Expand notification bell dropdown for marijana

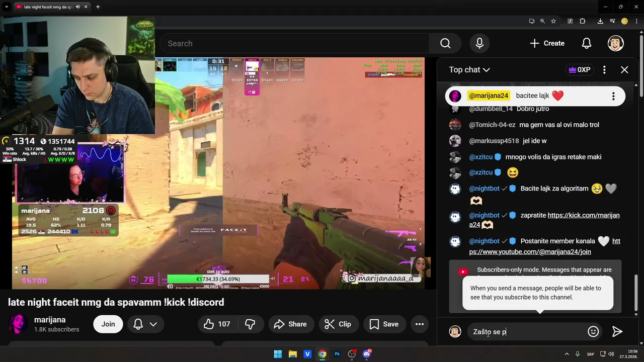[x=153, y=324]
